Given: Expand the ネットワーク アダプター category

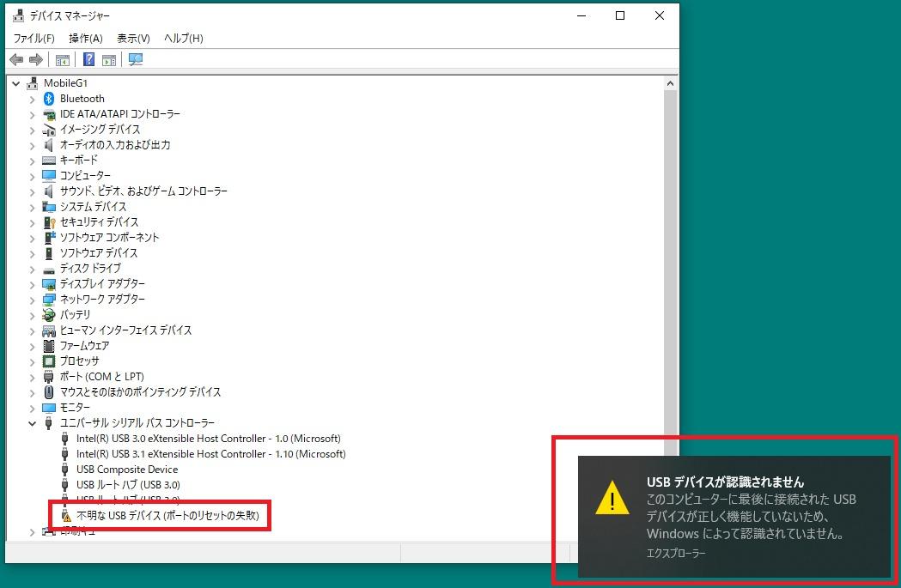Looking at the screenshot, I should tap(32, 300).
